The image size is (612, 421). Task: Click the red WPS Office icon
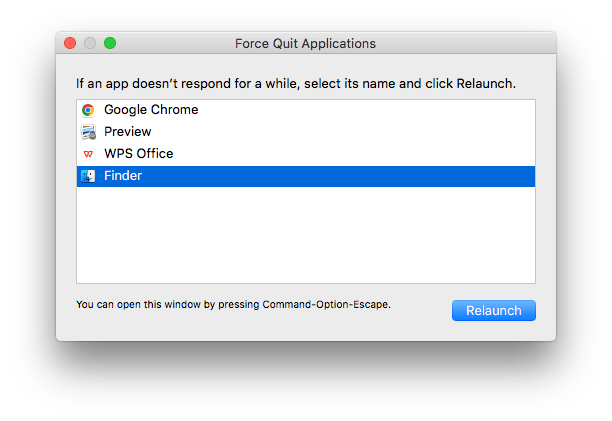click(88, 154)
